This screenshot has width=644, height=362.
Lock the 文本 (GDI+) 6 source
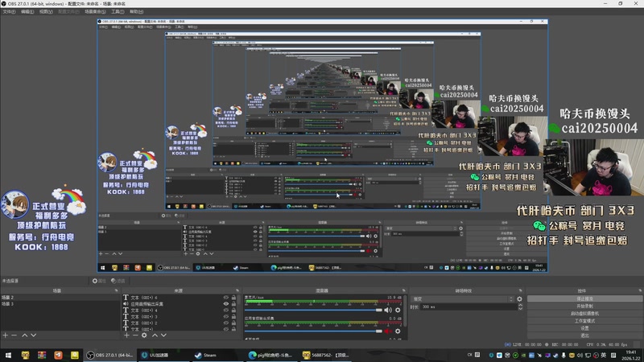click(233, 298)
